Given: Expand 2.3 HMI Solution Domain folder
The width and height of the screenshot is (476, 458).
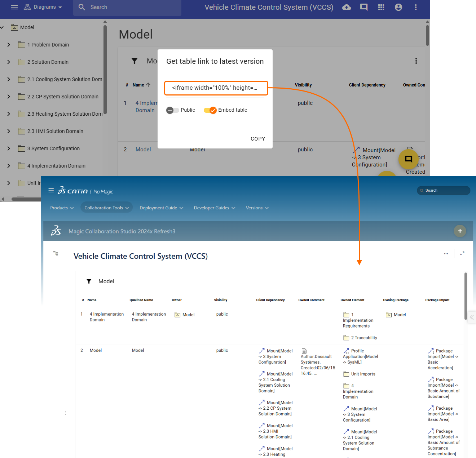Looking at the screenshot, I should pyautogui.click(x=9, y=131).
